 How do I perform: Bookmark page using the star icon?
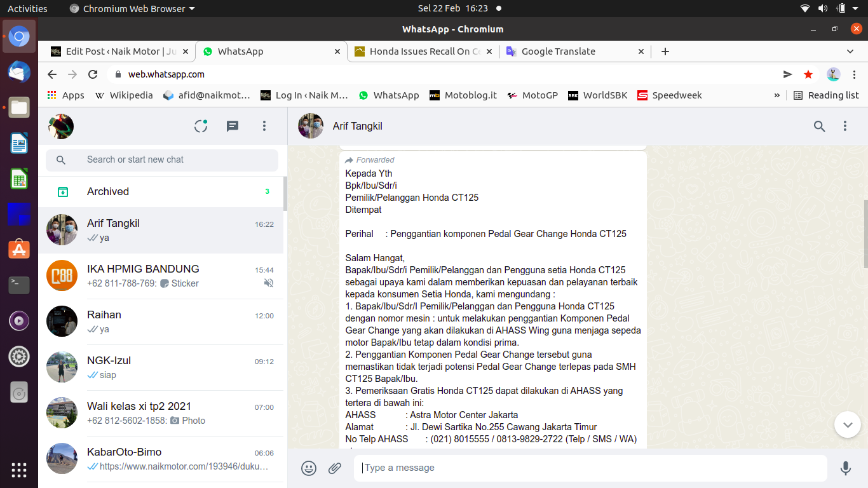coord(808,74)
